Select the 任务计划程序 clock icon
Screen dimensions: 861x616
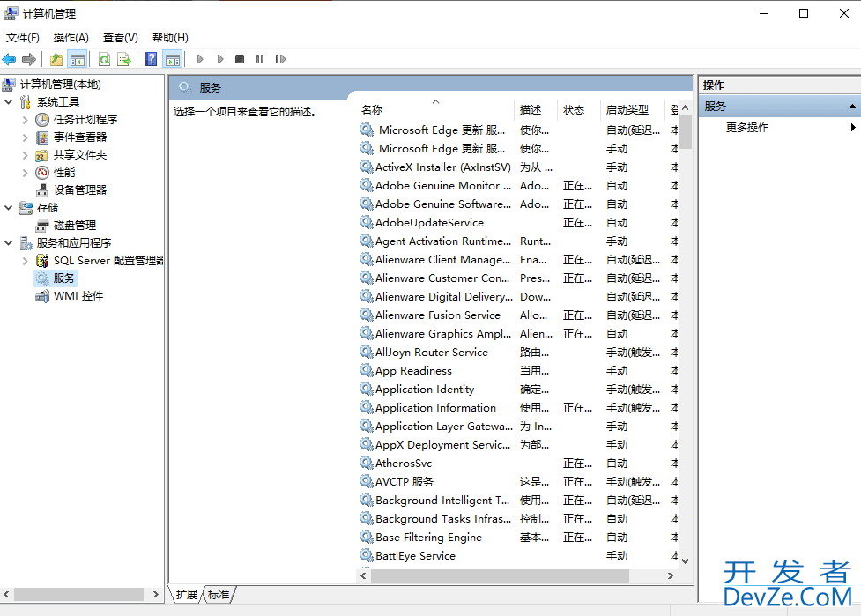[42, 120]
